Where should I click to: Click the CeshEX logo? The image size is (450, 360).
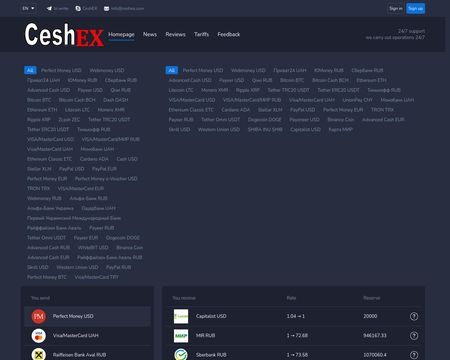tap(64, 35)
